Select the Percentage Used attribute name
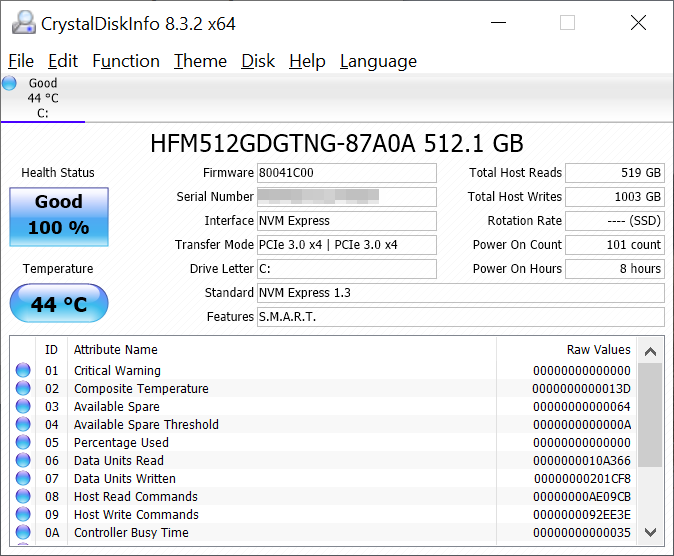This screenshot has width=674, height=556. [x=121, y=442]
